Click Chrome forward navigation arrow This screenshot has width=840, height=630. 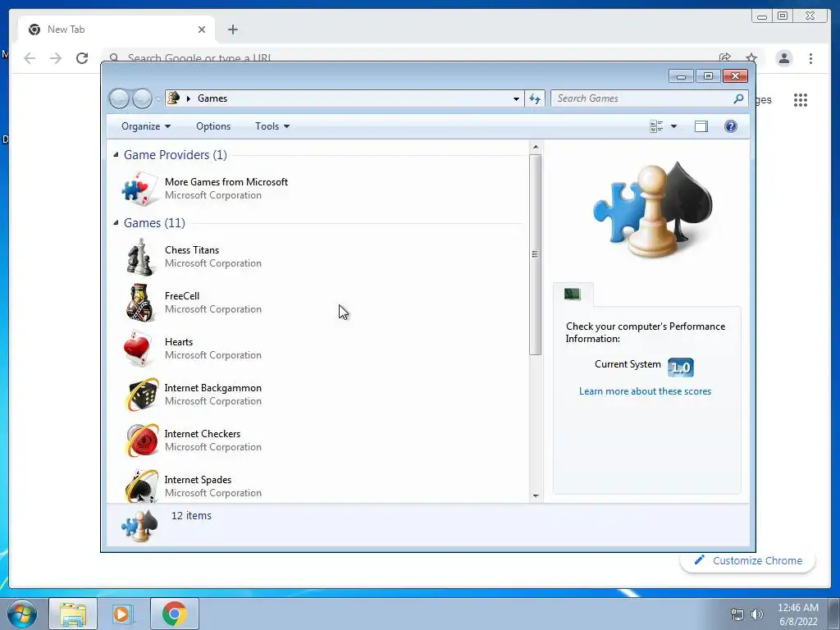(x=56, y=58)
